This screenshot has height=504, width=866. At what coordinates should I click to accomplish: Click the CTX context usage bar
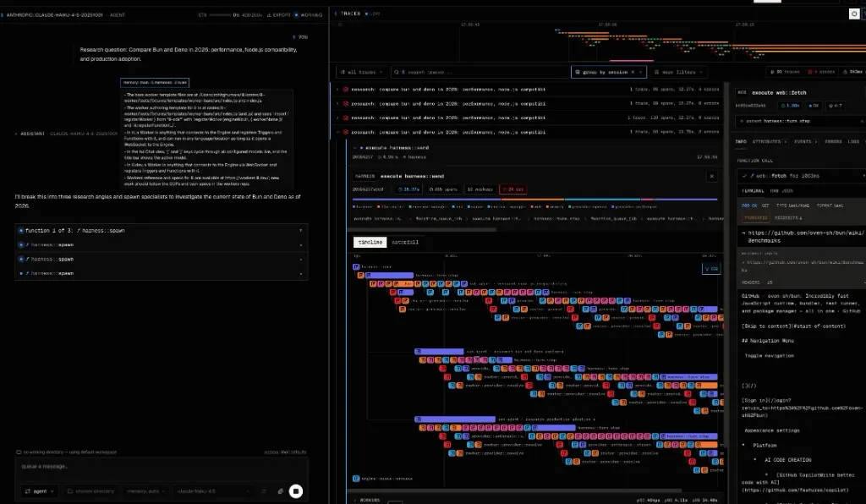pos(219,15)
